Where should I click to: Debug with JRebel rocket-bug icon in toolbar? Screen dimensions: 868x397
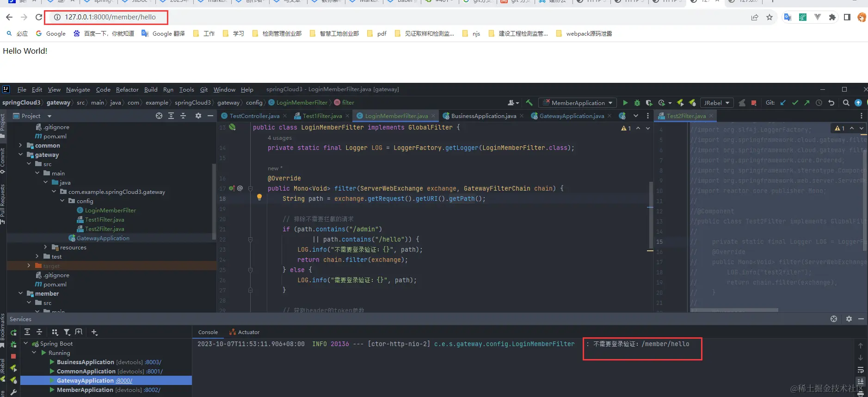[x=692, y=103]
